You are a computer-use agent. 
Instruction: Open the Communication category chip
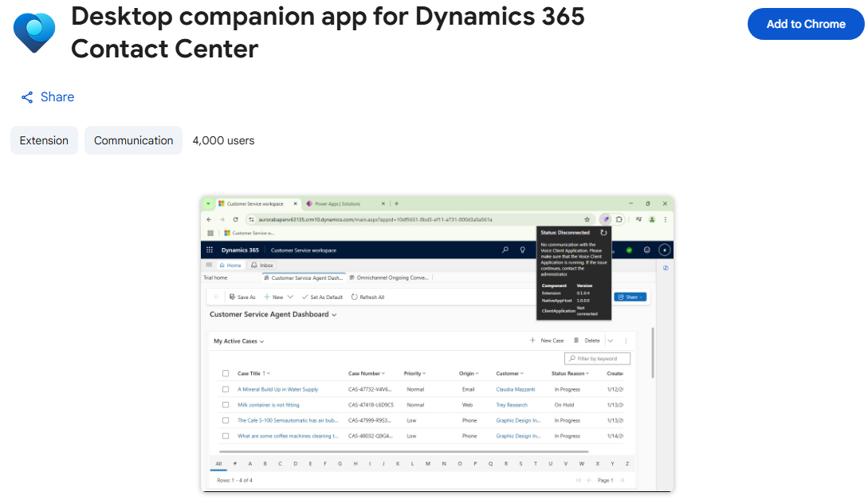point(133,140)
